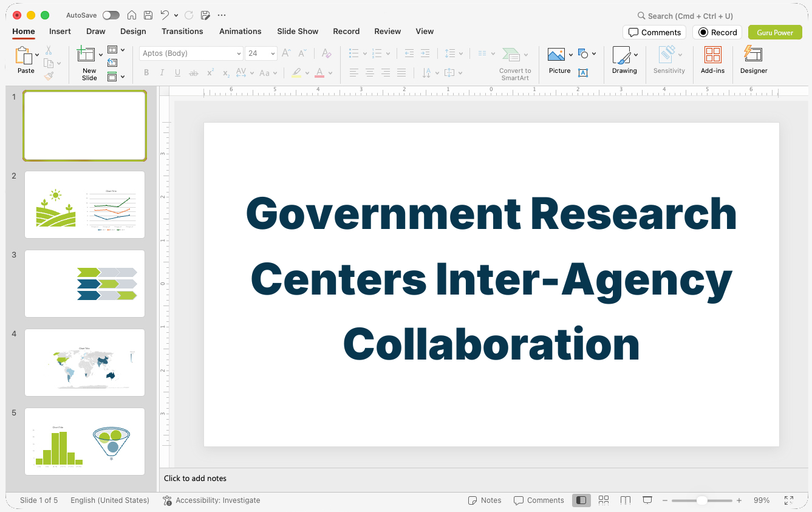Click the Decrease Font Size icon
Screen dimensions: 812x512
coord(302,53)
